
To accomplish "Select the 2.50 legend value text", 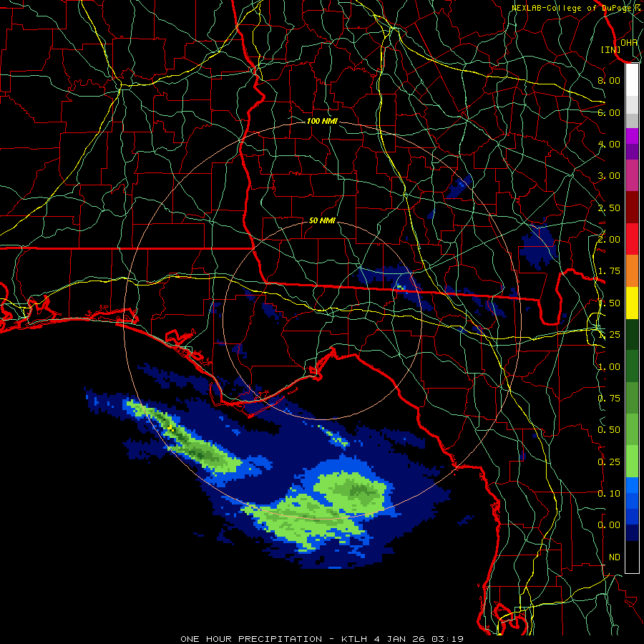I will pyautogui.click(x=609, y=208).
